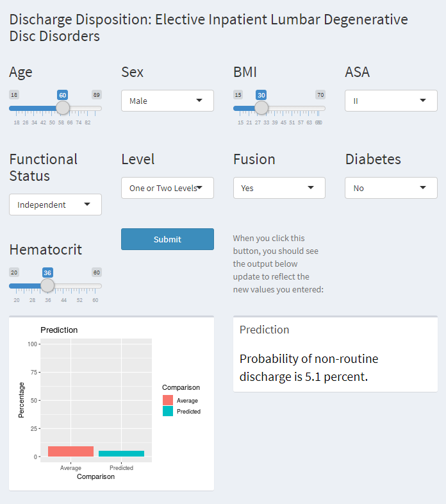Click the Submit button
This screenshot has height=504, width=446.
click(167, 239)
